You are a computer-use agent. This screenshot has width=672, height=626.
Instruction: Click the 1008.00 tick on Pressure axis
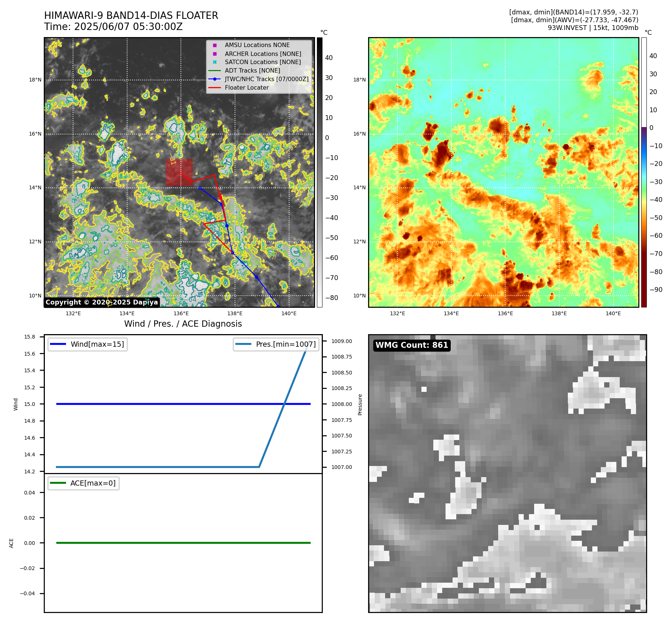click(x=342, y=404)
